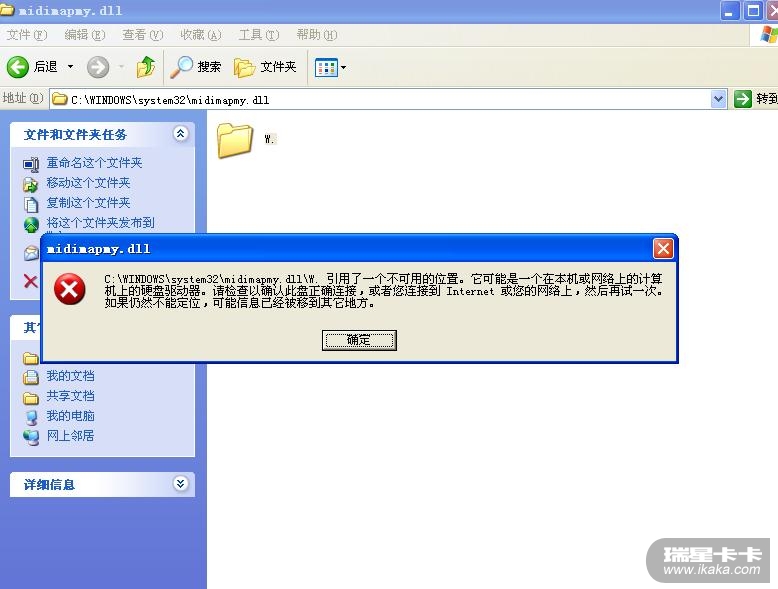The height and width of the screenshot is (589, 778).
Task: Click the copy folder task icon
Action: pyautogui.click(x=31, y=204)
